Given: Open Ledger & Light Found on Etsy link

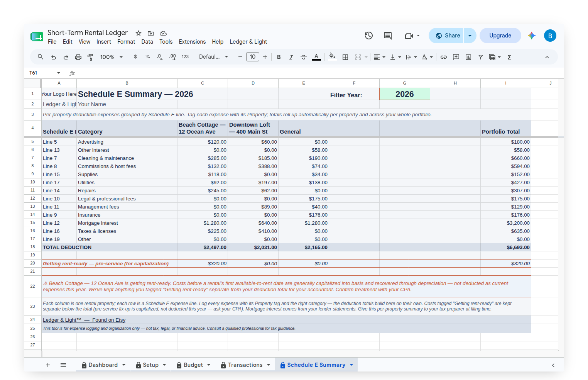Looking at the screenshot, I should tap(84, 320).
